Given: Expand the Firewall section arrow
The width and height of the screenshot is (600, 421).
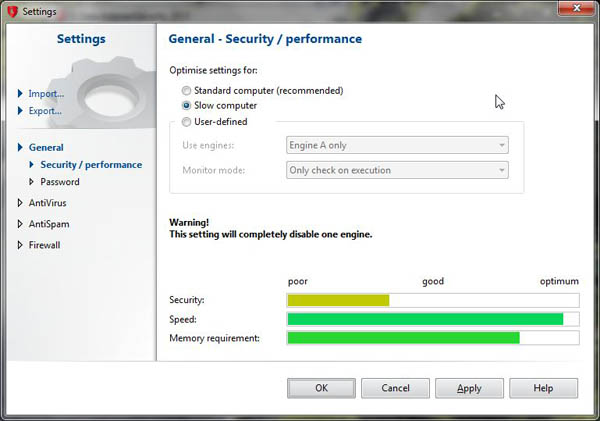Looking at the screenshot, I should coord(20,245).
